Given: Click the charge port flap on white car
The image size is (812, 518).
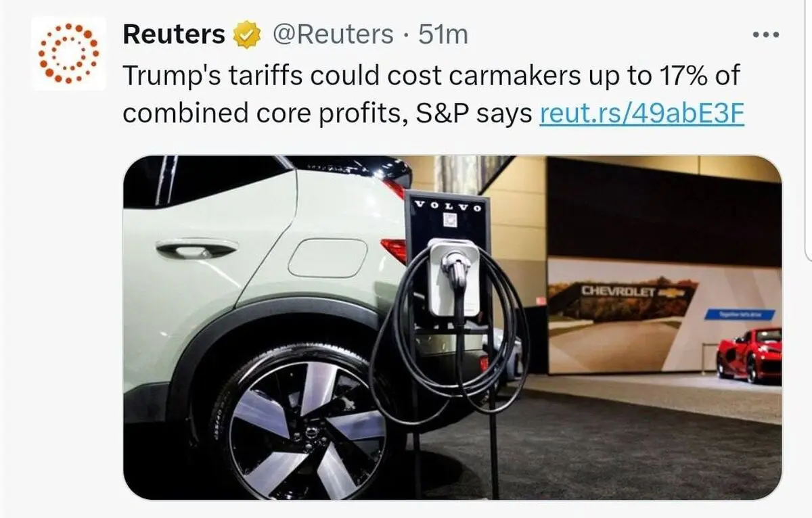Looking at the screenshot, I should point(328,258).
